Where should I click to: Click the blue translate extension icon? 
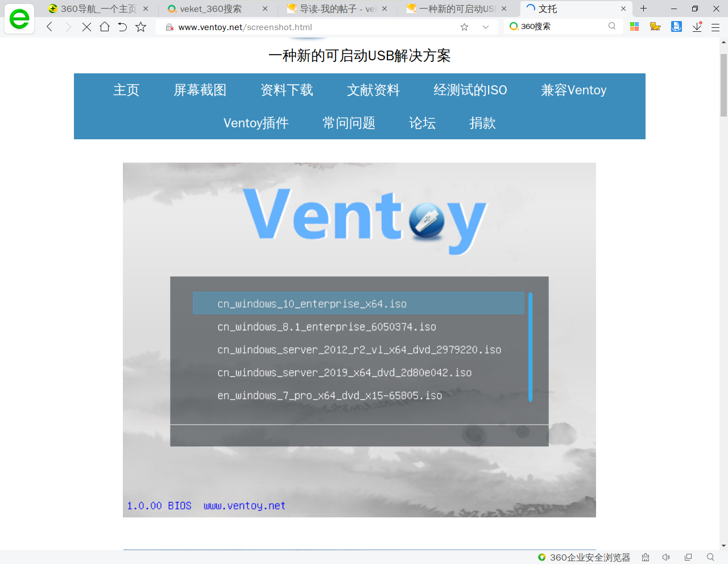coord(676,26)
